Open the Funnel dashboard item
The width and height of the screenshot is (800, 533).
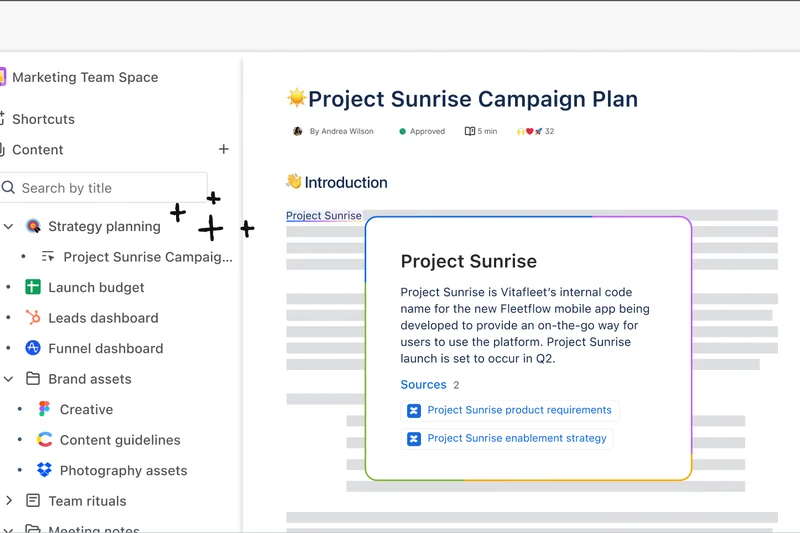(106, 348)
